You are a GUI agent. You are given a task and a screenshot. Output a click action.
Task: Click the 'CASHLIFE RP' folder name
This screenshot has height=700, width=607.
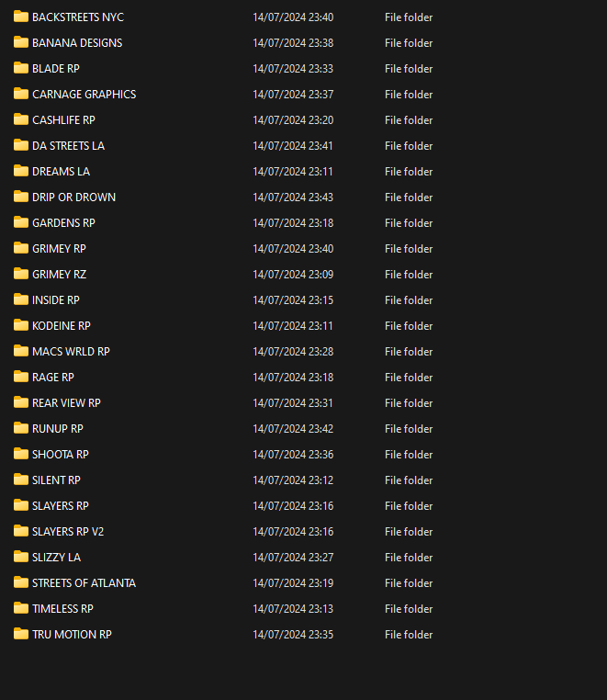pos(64,120)
